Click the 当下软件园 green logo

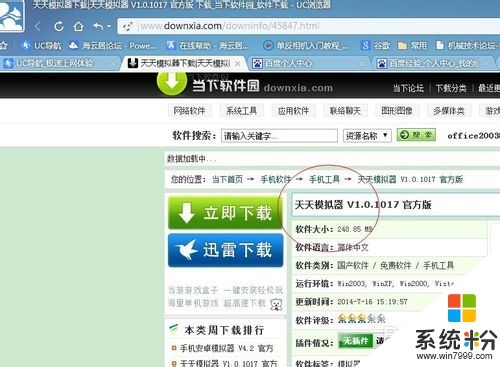click(x=172, y=83)
